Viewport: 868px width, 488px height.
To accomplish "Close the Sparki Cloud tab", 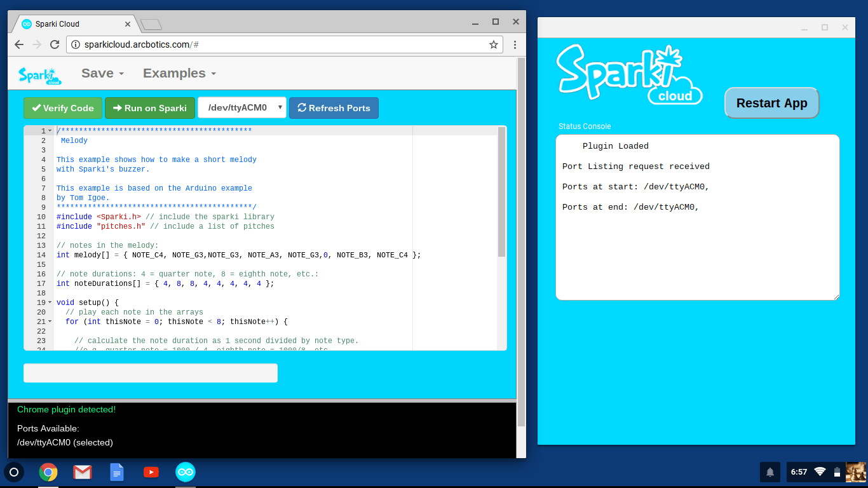I will [x=128, y=24].
